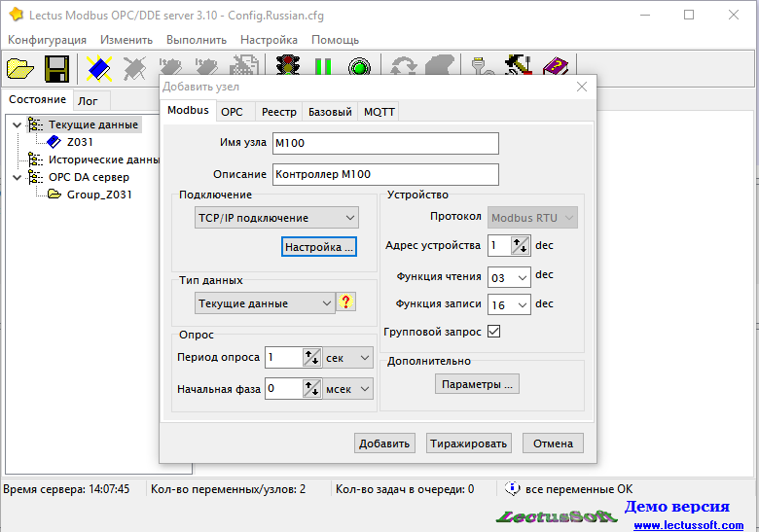The image size is (759, 532).
Task: Click the Адрес устройства spinner arrows
Action: 520,246
